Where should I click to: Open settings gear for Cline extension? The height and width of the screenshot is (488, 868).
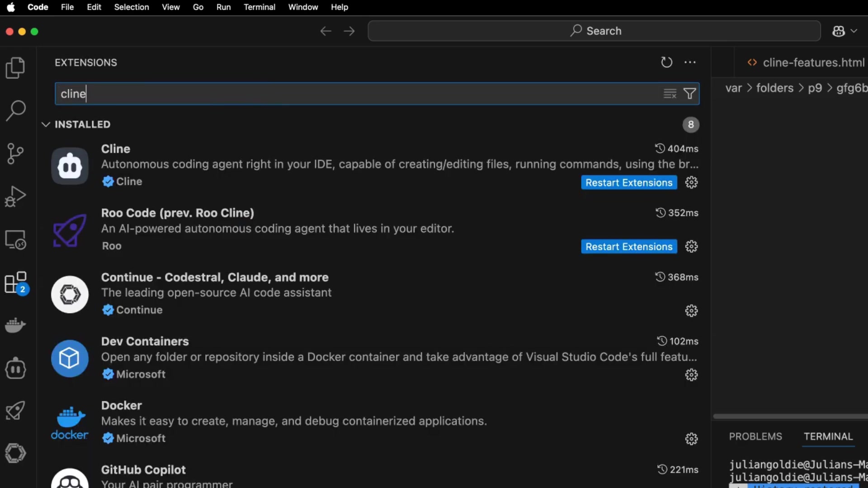click(691, 183)
